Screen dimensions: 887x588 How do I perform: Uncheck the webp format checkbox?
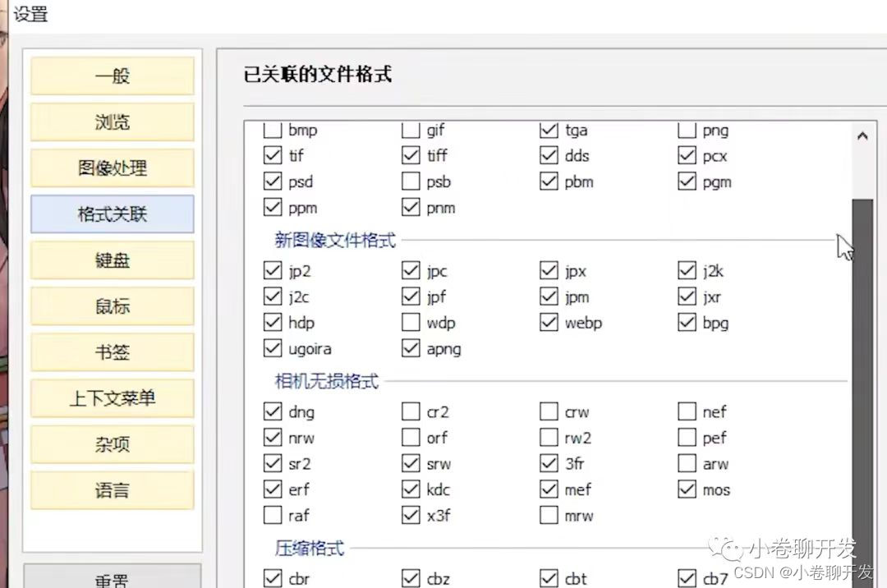[x=549, y=322]
